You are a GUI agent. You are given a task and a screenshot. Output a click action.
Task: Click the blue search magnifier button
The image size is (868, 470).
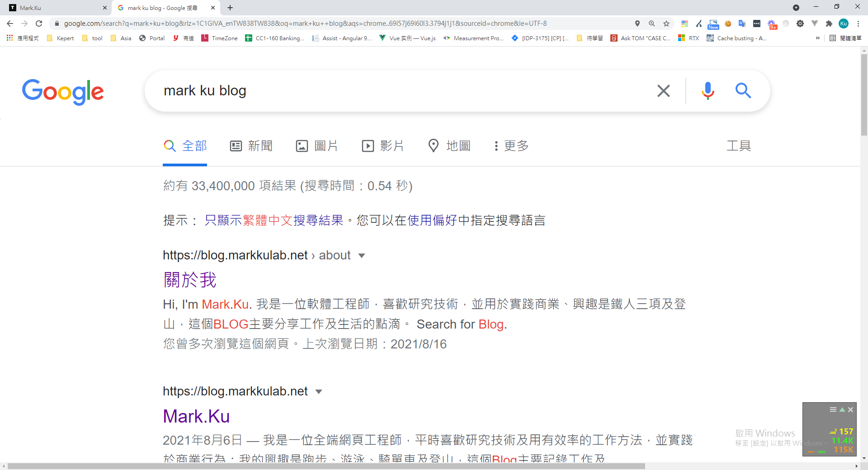pyautogui.click(x=743, y=91)
